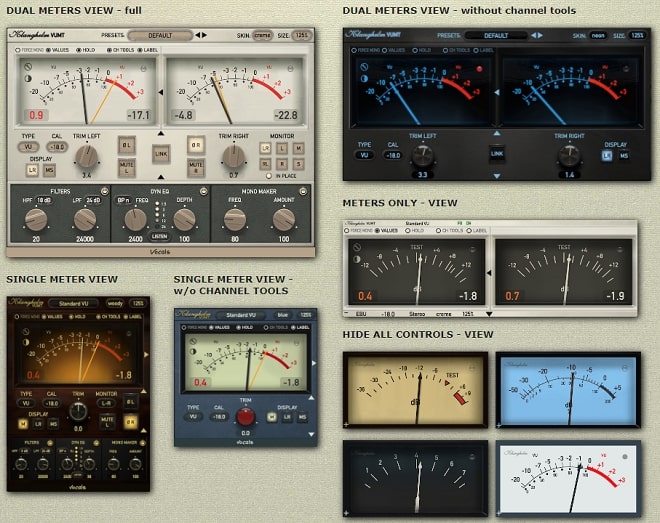The width and height of the screenshot is (660, 523).
Task: Click contrast icon in Meters Only left meter
Action: point(357,259)
